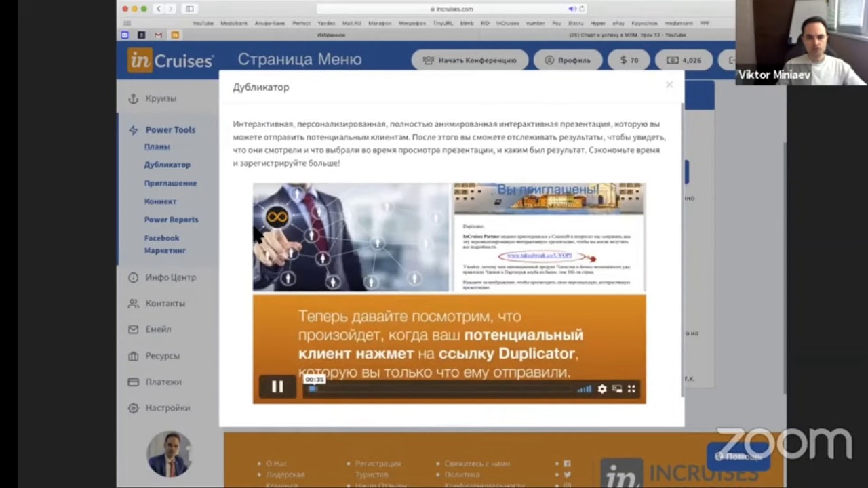Open Настройки in sidebar
Viewport: 868px width, 488px height.
tap(167, 408)
